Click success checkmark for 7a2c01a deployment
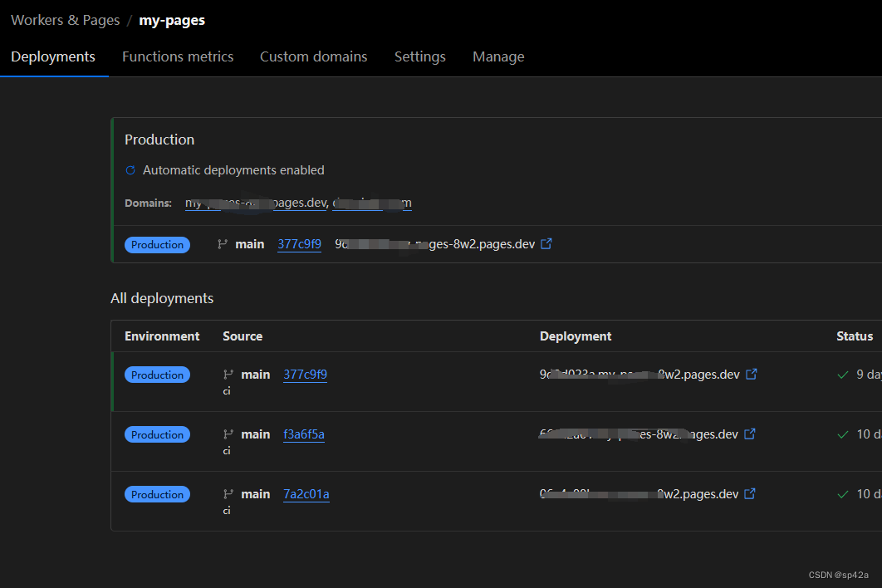The width and height of the screenshot is (882, 588). point(843,494)
